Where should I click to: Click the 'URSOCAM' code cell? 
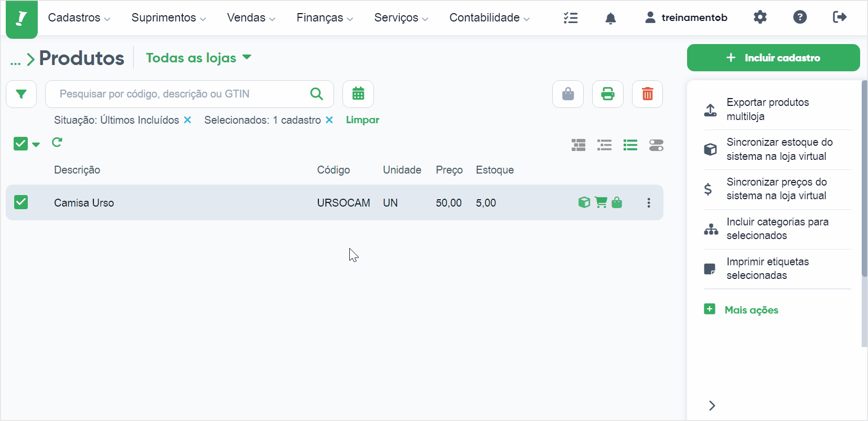344,203
